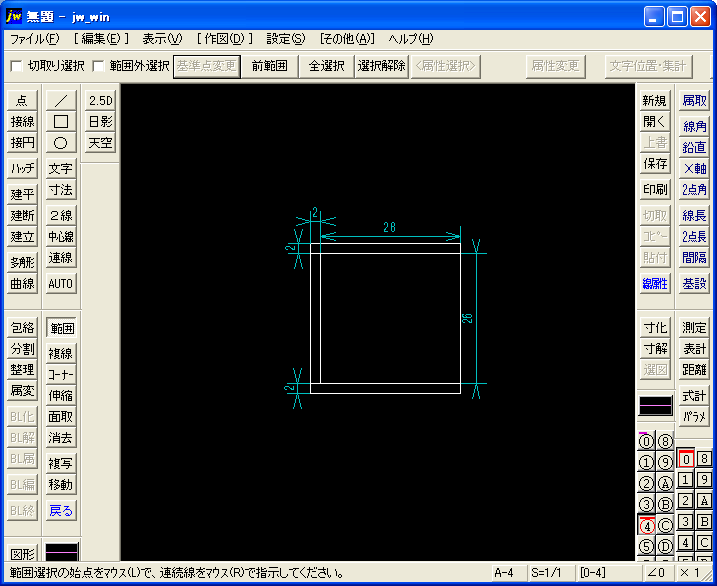Toggle layer circle 3
Viewport: 717px width, 586px height.
click(646, 505)
